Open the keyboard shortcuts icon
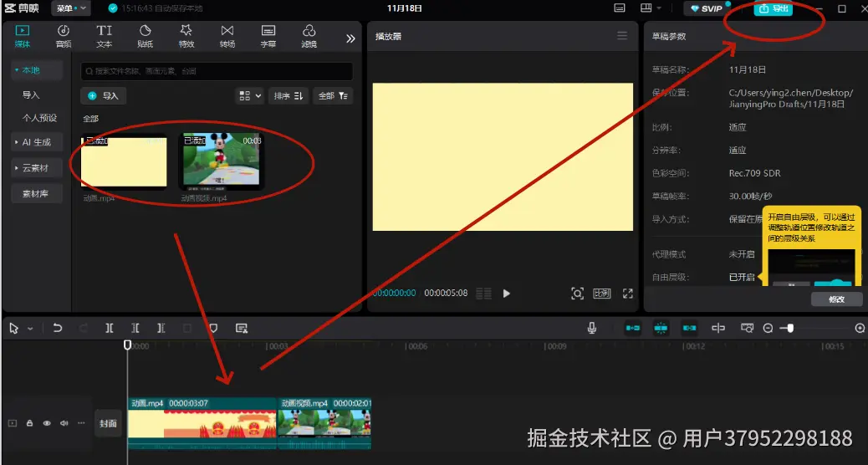 tap(620, 8)
